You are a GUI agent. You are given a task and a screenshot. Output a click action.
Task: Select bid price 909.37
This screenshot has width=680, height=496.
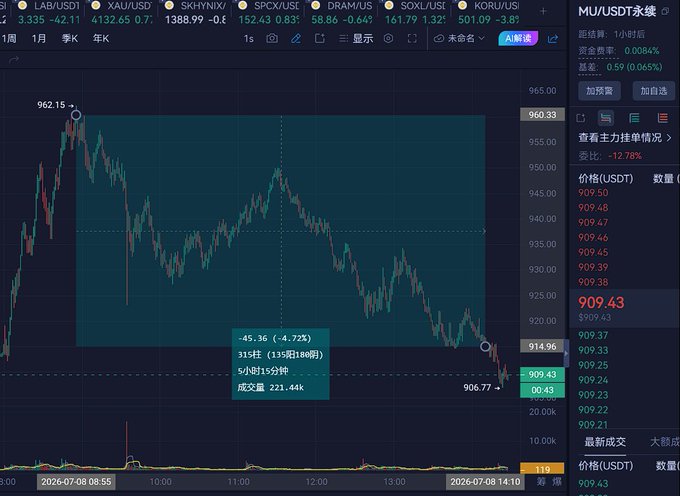(x=593, y=335)
